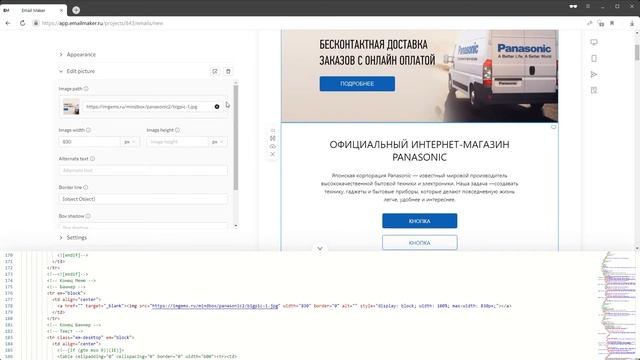The height and width of the screenshot is (360, 640).
Task: Click the Alternate text input
Action: click(x=143, y=170)
